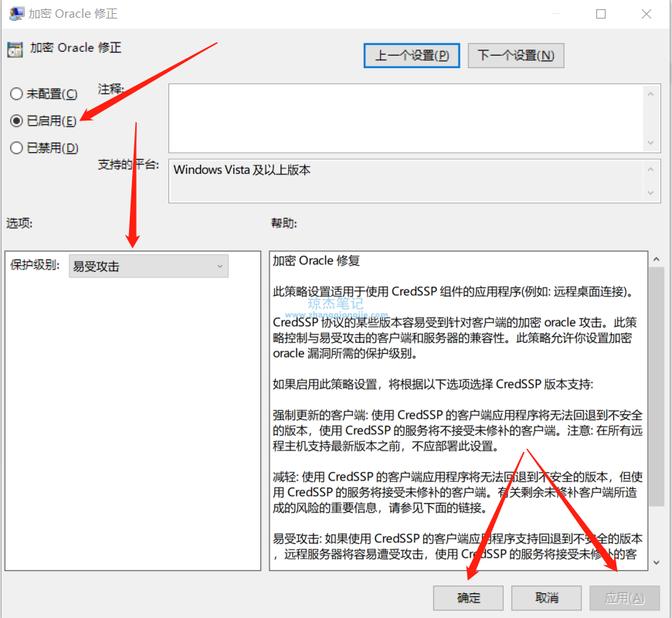Click the 下一个设置(N) button

click(515, 56)
